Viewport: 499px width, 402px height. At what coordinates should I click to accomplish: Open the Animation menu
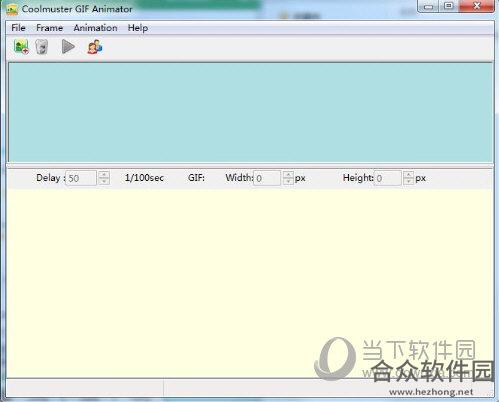pyautogui.click(x=95, y=28)
